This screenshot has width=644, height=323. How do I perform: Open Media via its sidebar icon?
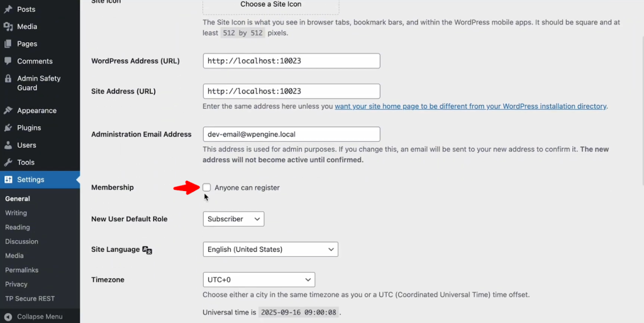pos(8,26)
